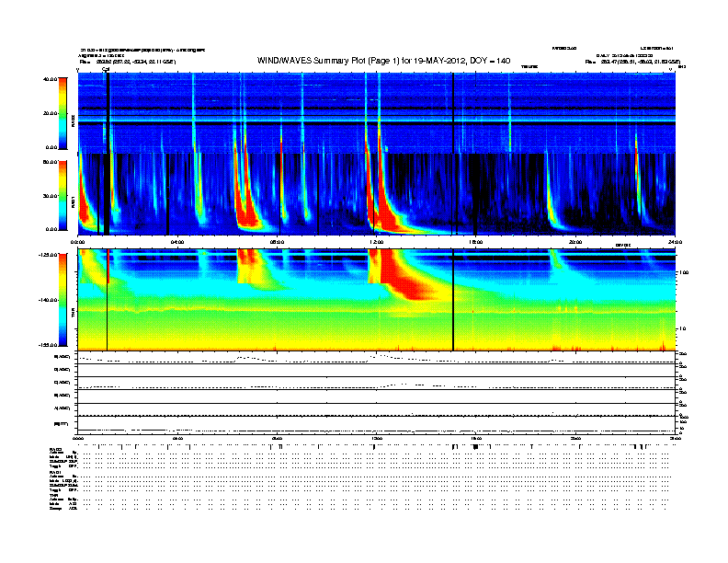Viewport: 728px width, 563px height.
Task: Click the -155.00 tick on TNR scale
Action: click(x=49, y=345)
